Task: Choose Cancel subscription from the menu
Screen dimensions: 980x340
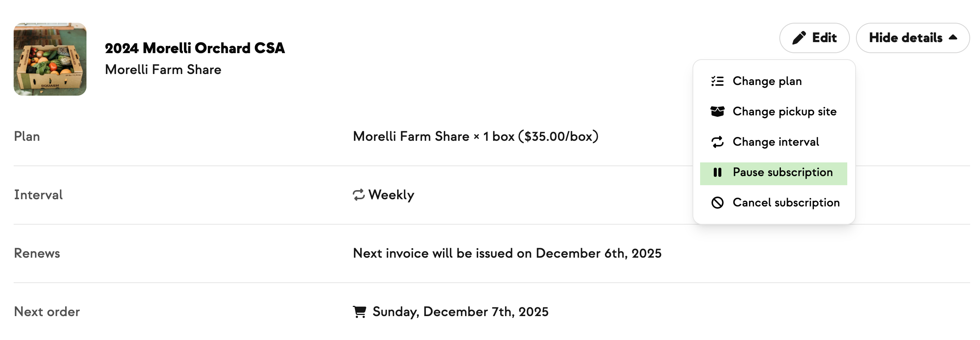Action: [786, 203]
